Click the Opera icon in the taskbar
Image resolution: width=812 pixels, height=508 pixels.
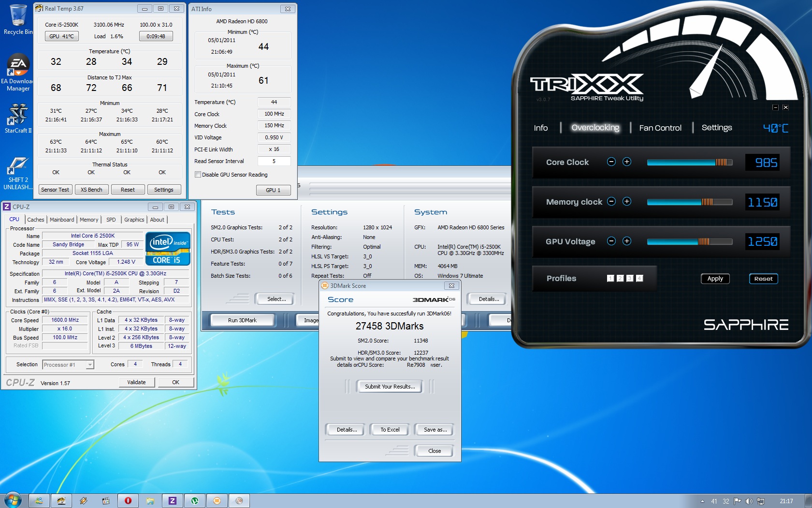(x=128, y=501)
